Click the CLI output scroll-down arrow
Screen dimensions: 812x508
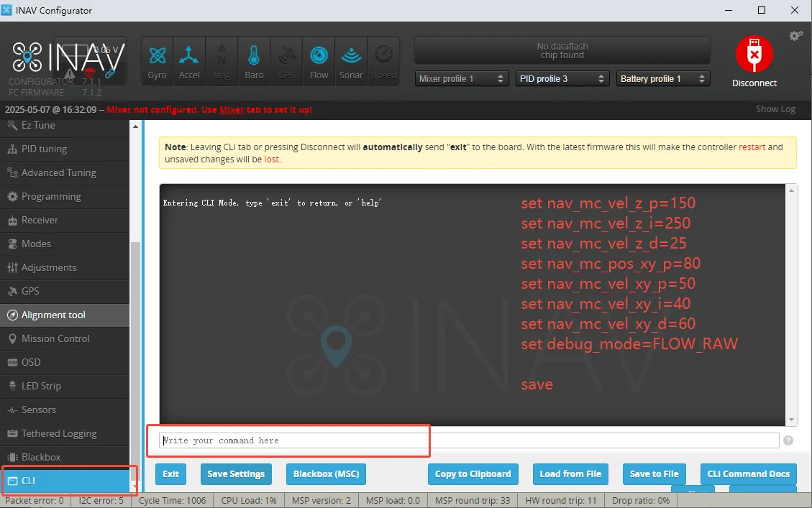[791, 420]
